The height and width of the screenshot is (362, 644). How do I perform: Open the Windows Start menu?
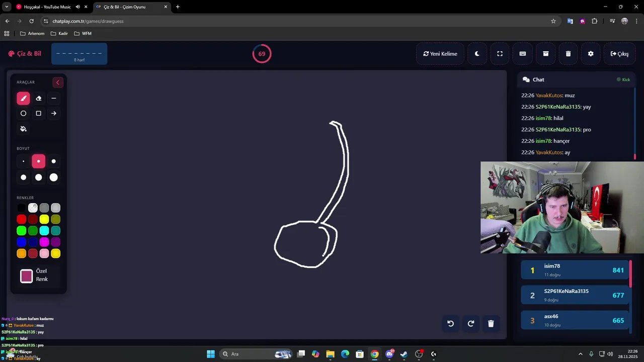click(x=211, y=354)
